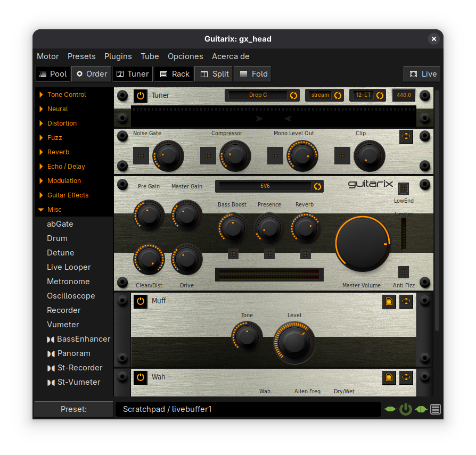The image size is (476, 455).
Task: Click the Preset: button
Action: coord(74,409)
